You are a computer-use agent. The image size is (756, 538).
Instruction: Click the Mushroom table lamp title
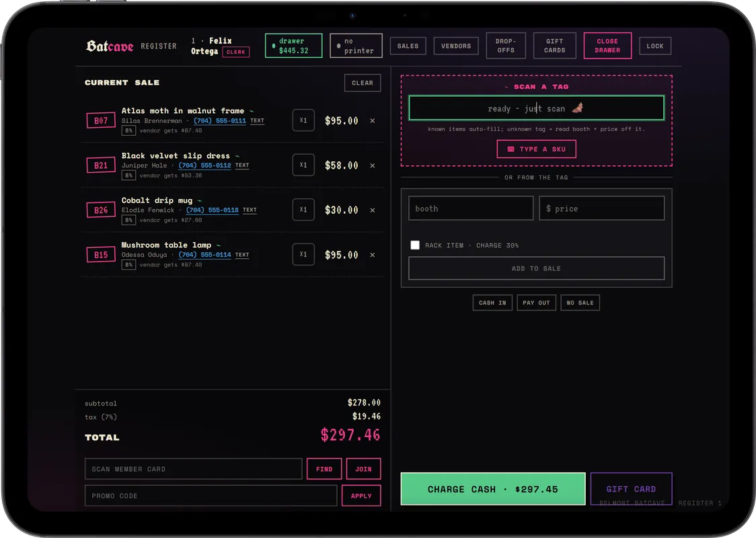coord(166,245)
